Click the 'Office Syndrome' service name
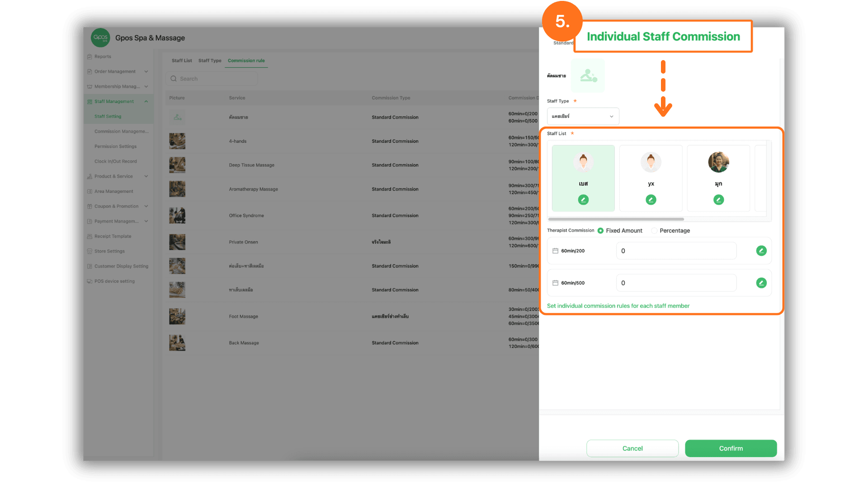The height and width of the screenshot is (488, 868). point(246,216)
